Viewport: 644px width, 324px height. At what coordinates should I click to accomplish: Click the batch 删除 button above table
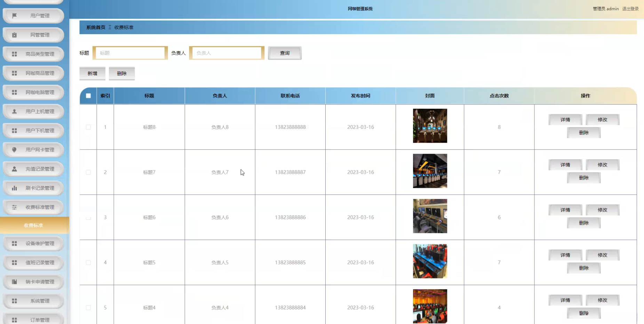tap(122, 74)
